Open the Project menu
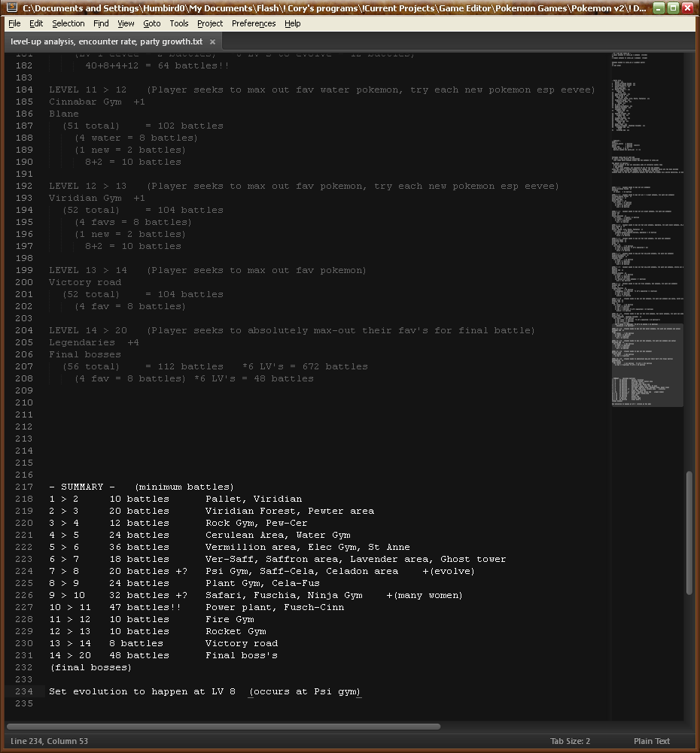700x753 pixels. pyautogui.click(x=210, y=23)
